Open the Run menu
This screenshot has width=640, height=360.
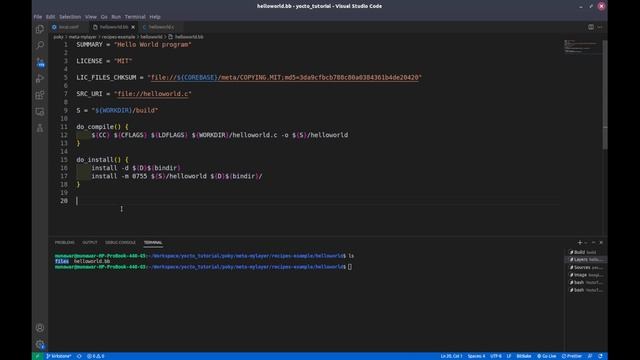click(x=116, y=17)
